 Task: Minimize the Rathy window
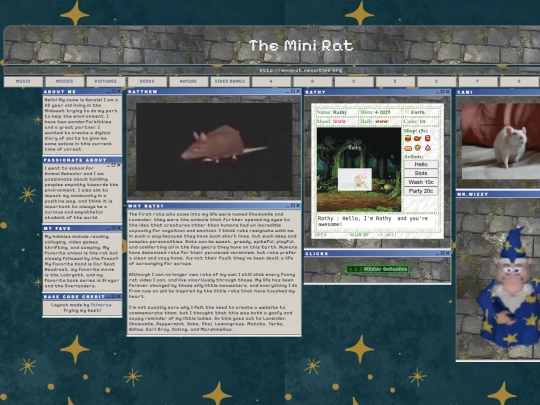tap(437, 92)
